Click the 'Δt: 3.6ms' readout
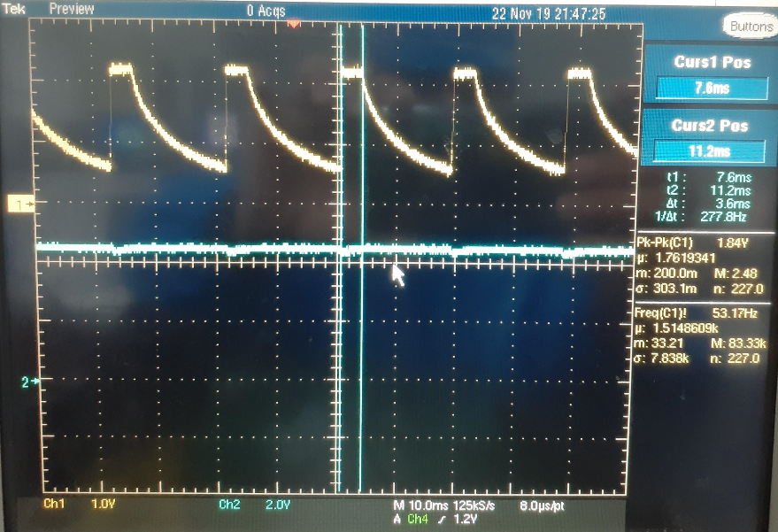The width and height of the screenshot is (778, 532). [709, 204]
